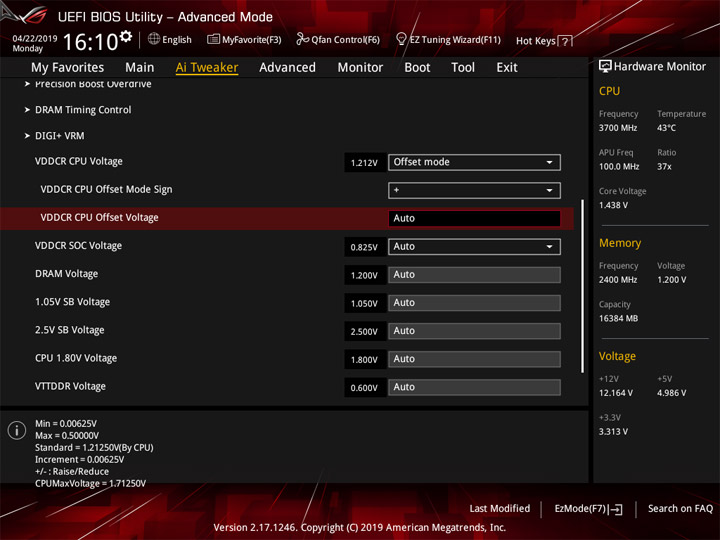720x540 pixels.
Task: Select the Exit tab
Action: click(507, 68)
